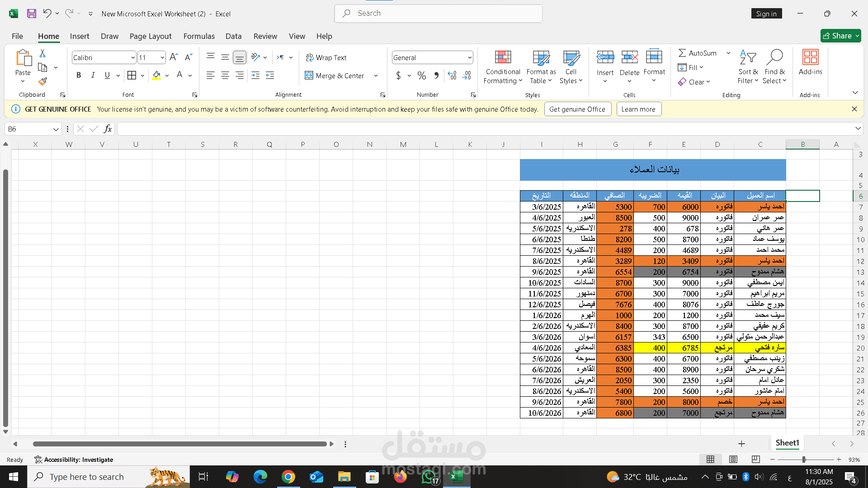Increase font size with the larger A icon
Viewport: 868px width, 488px height.
click(x=174, y=57)
